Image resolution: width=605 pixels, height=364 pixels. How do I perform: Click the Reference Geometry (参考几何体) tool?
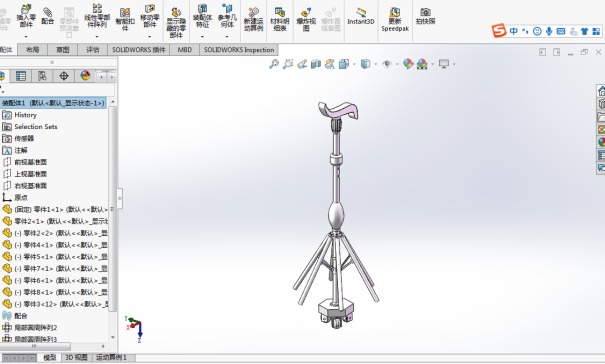pyautogui.click(x=227, y=16)
